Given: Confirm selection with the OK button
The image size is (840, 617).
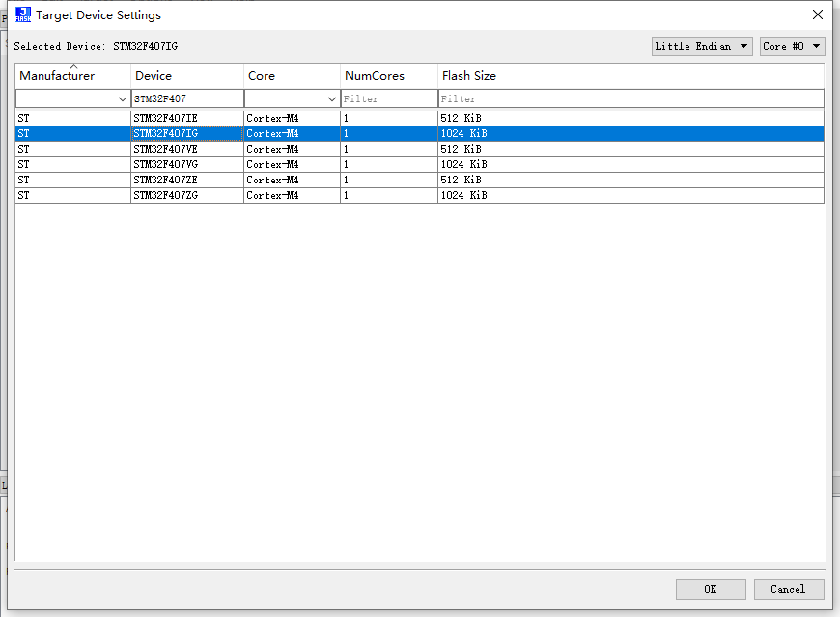Looking at the screenshot, I should [711, 589].
